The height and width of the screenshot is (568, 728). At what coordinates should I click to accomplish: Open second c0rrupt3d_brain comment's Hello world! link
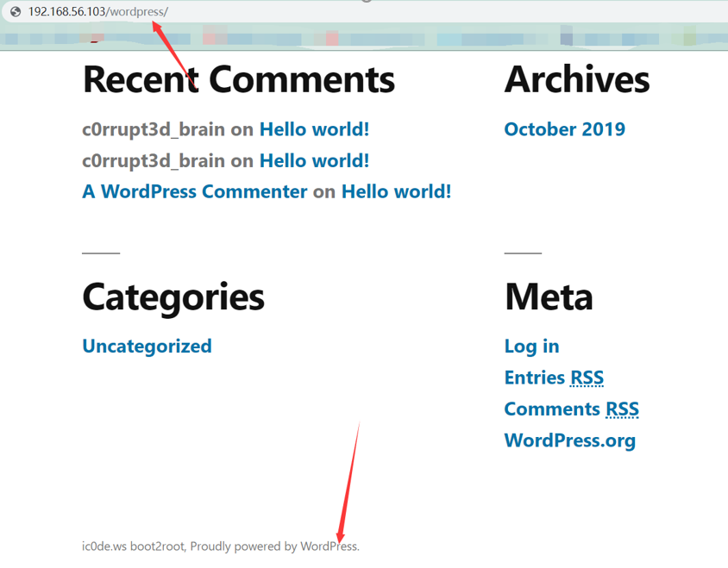click(314, 161)
